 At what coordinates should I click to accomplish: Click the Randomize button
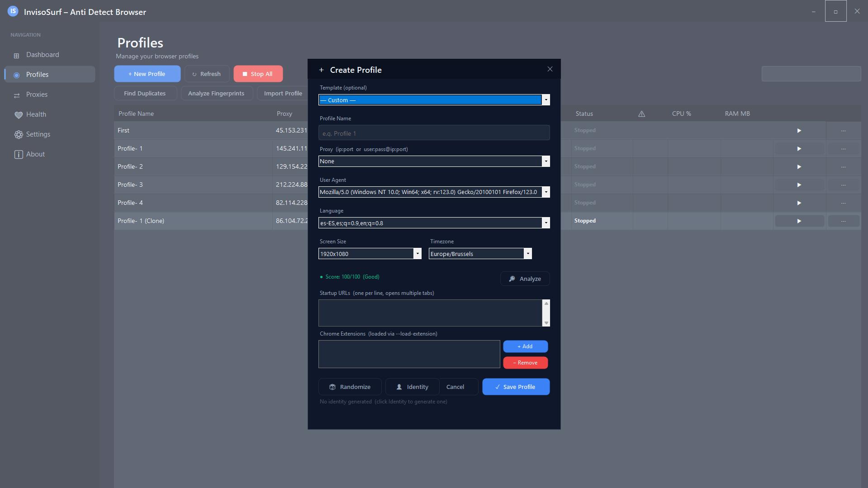[x=350, y=387]
